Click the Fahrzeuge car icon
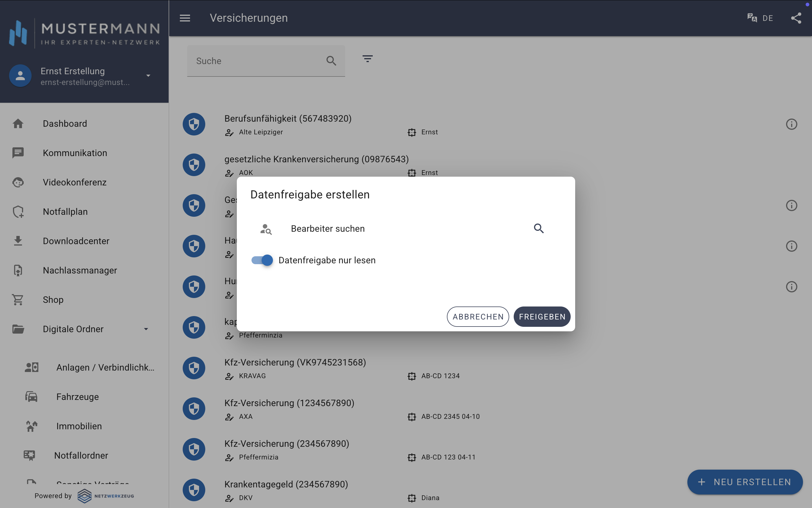Image resolution: width=812 pixels, height=508 pixels. point(32,397)
